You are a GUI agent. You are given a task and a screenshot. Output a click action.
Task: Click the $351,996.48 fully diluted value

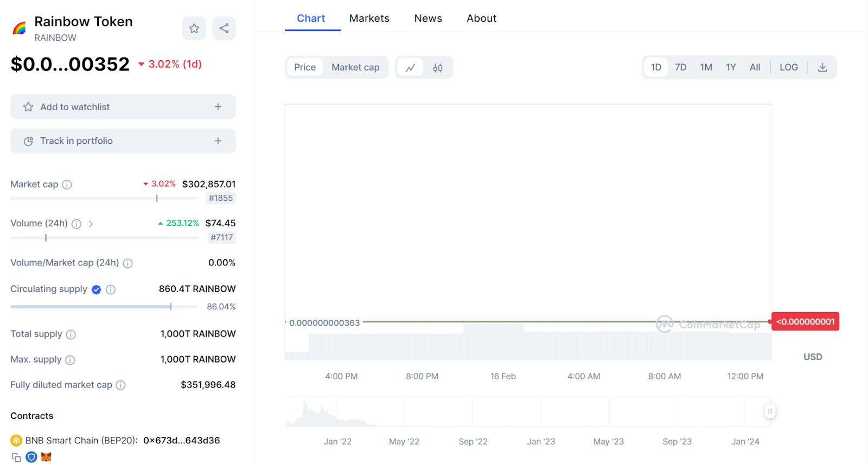tap(208, 385)
